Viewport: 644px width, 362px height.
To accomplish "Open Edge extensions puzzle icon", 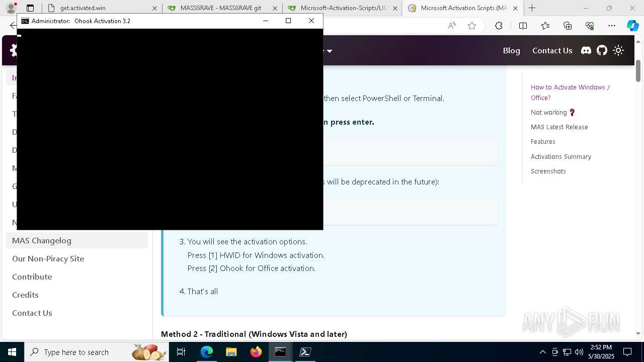I will click(499, 26).
